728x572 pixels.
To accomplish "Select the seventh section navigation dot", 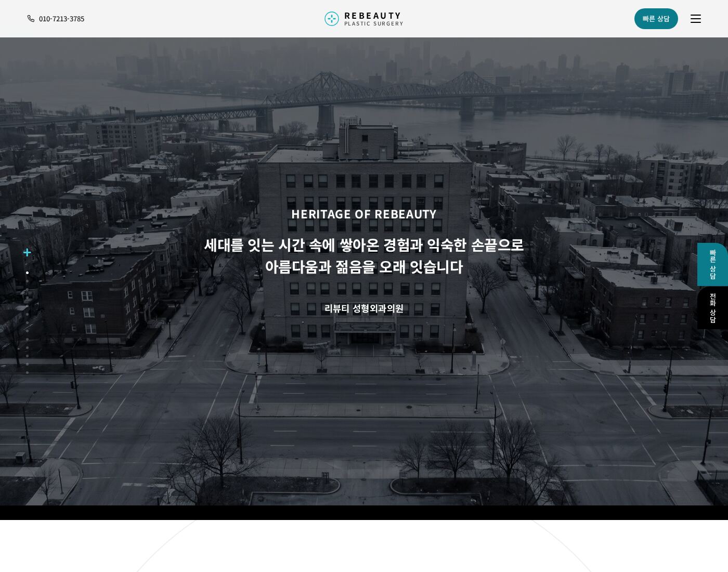I will (x=27, y=323).
